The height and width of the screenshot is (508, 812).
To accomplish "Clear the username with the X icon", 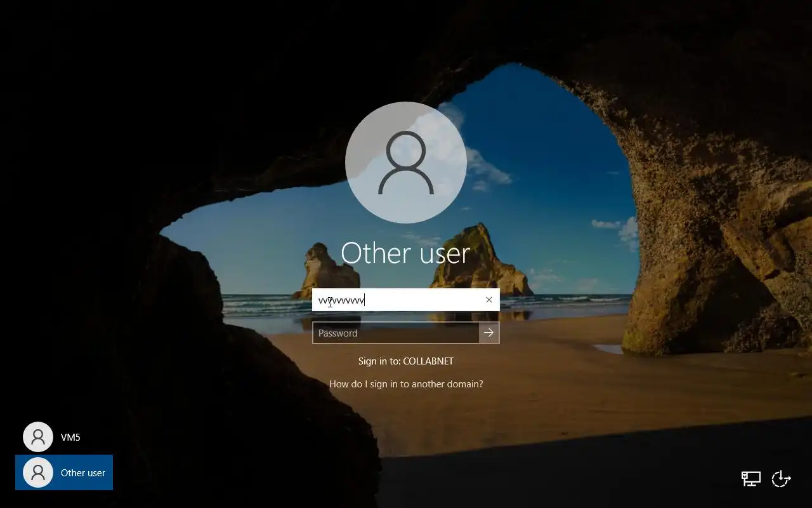I will pos(489,300).
